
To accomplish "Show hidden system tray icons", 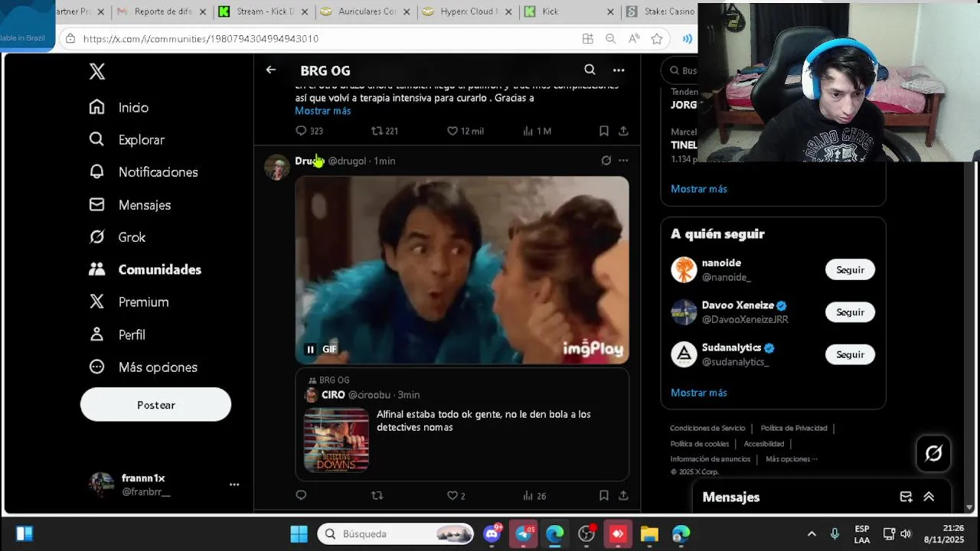I will tap(812, 533).
